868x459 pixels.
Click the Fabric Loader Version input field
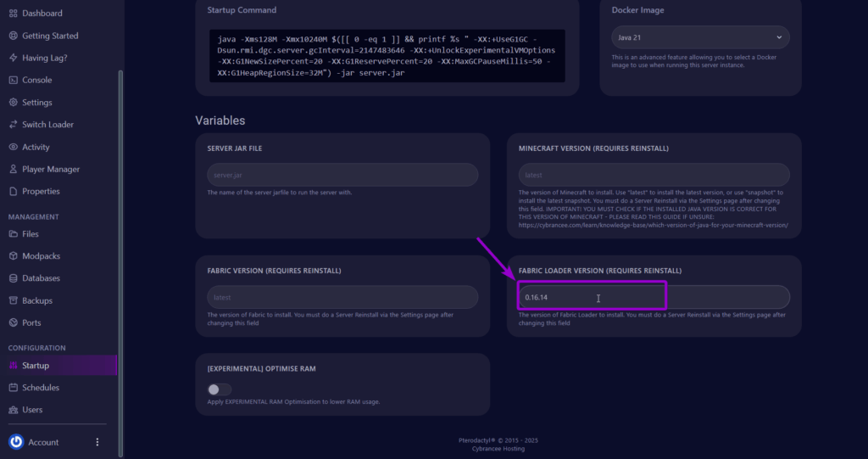[654, 297]
